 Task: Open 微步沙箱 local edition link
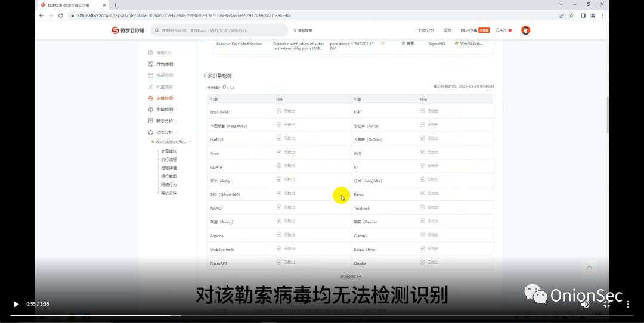coord(475,30)
